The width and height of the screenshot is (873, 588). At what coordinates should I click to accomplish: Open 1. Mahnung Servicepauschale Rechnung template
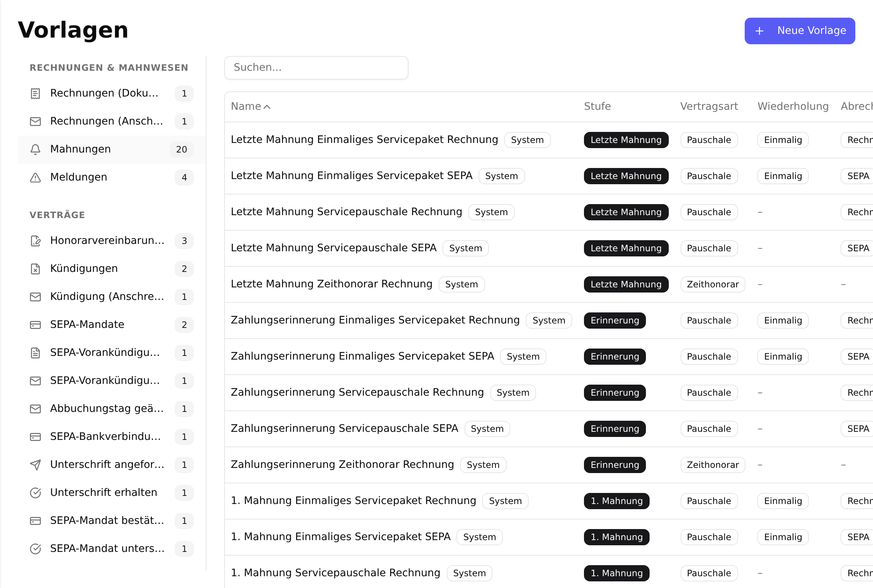pos(335,573)
